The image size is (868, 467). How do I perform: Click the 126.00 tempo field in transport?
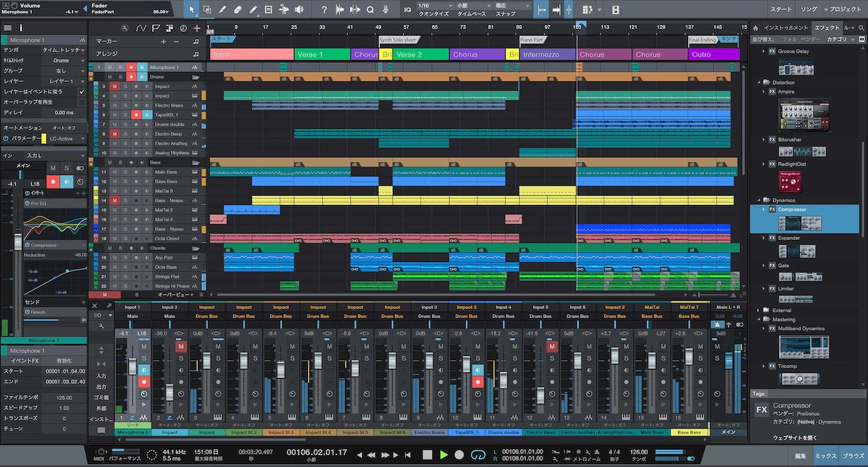[639, 451]
